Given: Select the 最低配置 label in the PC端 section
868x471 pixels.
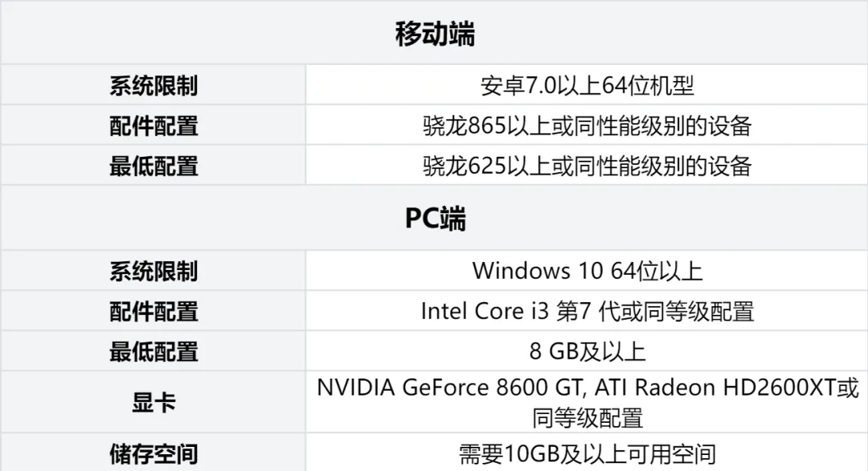Looking at the screenshot, I should tap(154, 351).
